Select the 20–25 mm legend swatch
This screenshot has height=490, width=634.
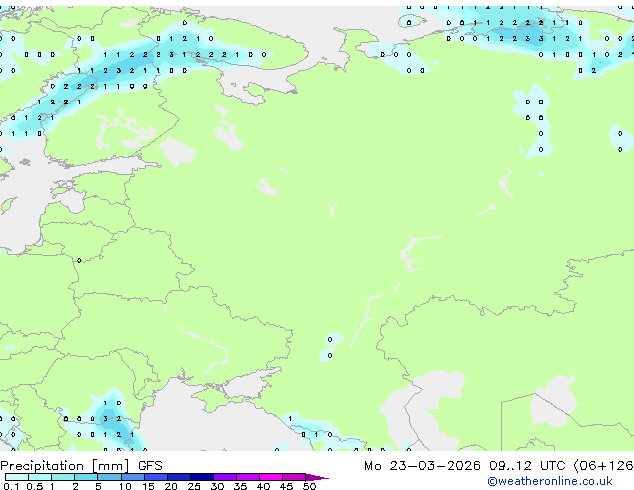pyautogui.click(x=178, y=477)
